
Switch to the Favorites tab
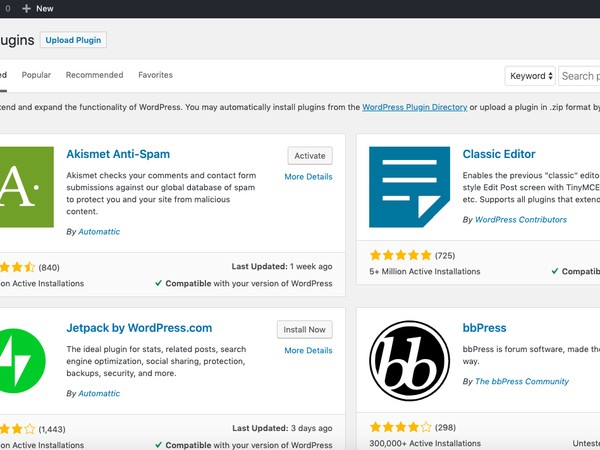(x=155, y=75)
